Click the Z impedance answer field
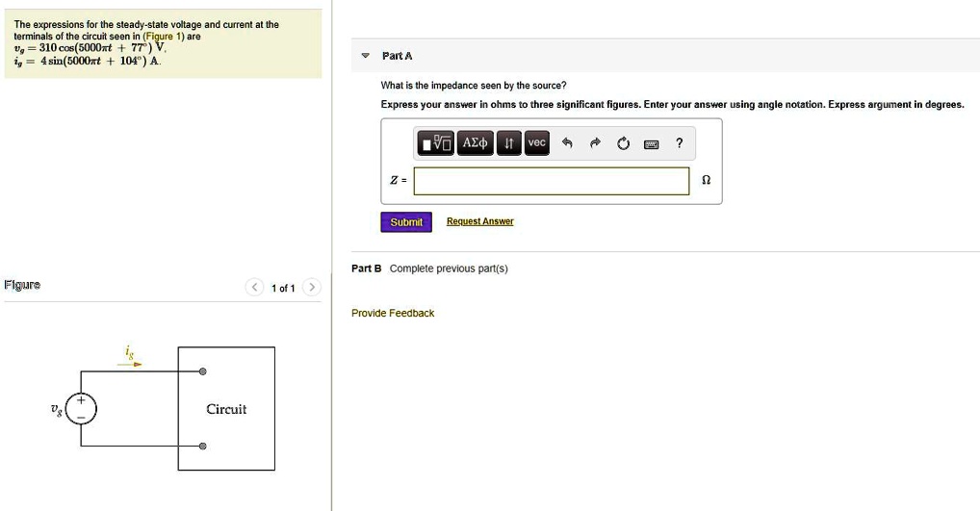 (x=552, y=181)
